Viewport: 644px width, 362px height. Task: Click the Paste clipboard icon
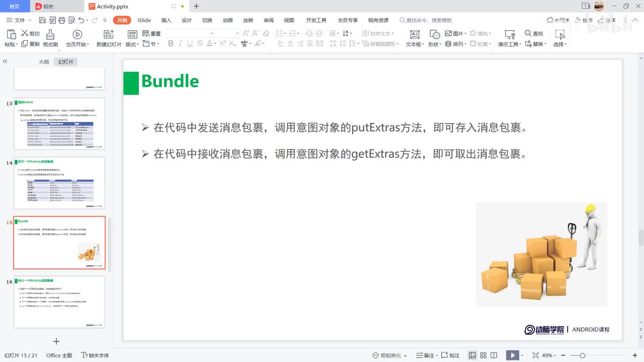[x=11, y=34]
